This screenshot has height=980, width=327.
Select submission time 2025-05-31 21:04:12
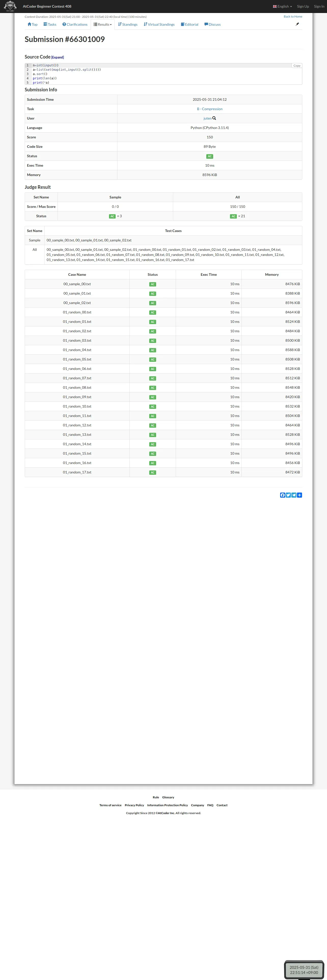[210, 100]
